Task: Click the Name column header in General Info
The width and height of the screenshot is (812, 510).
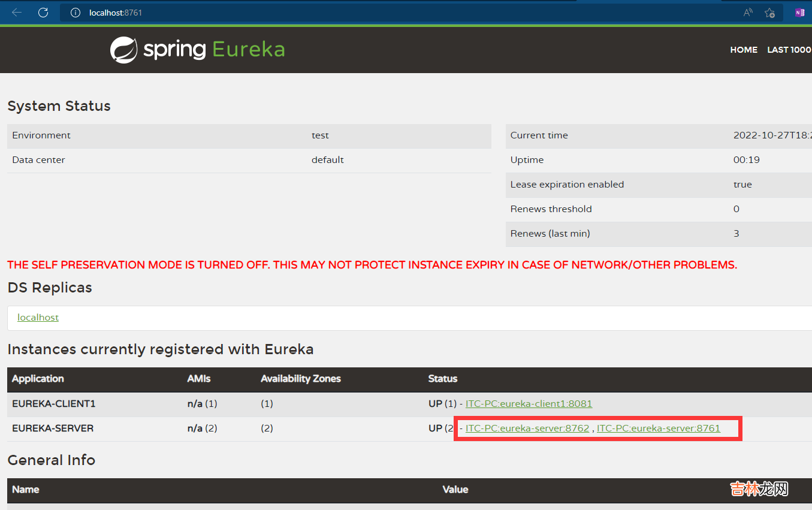Action: coord(26,490)
